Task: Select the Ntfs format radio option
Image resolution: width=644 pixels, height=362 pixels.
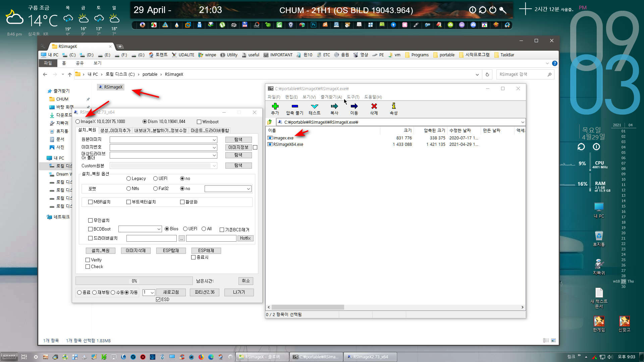Action: point(128,189)
